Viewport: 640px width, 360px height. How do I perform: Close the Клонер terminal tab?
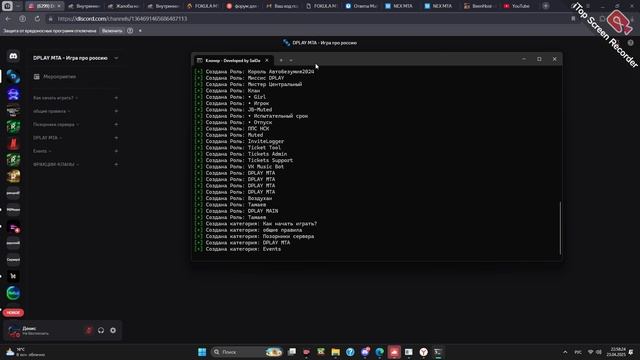pos(267,60)
